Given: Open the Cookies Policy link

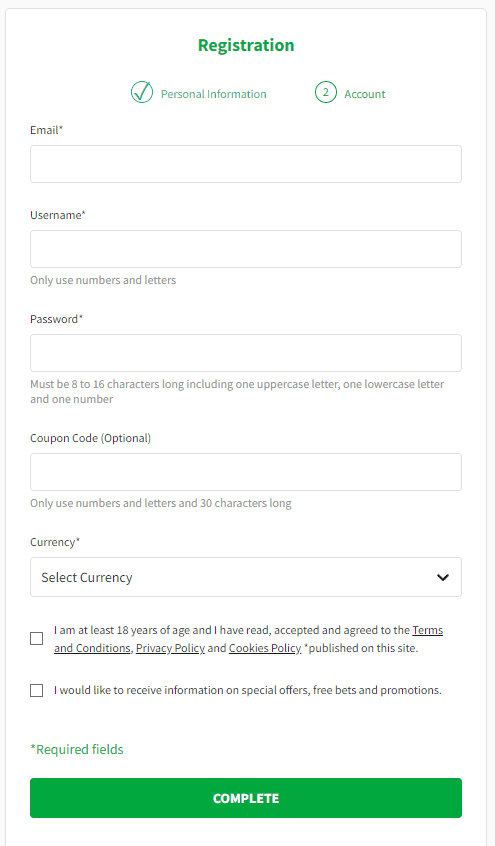Looking at the screenshot, I should 265,648.
